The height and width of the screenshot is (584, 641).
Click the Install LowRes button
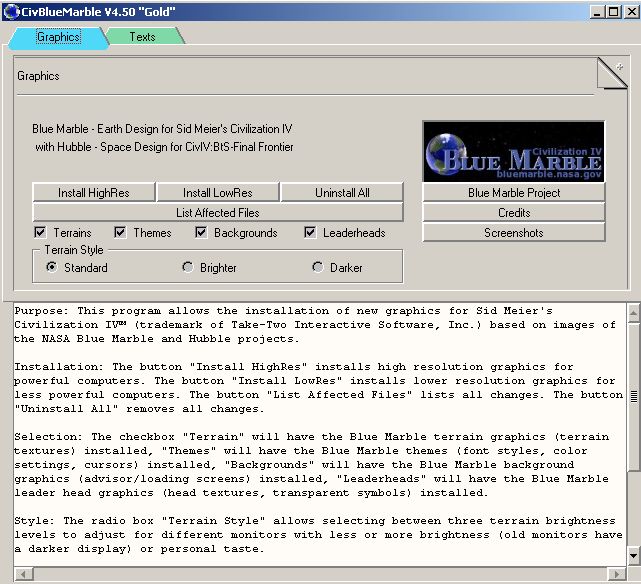click(x=217, y=192)
